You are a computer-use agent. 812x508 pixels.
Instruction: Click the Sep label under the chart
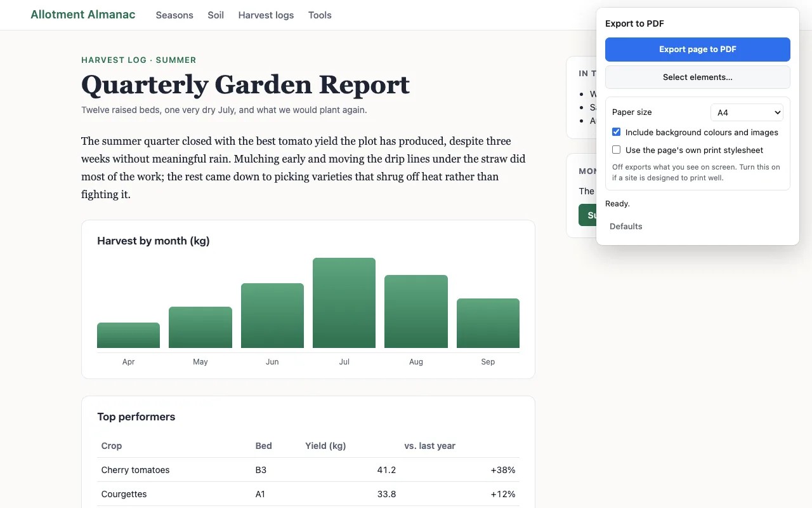pos(488,361)
